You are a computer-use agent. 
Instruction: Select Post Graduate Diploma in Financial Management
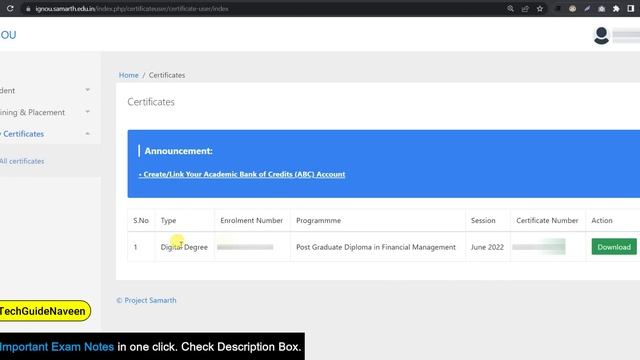click(x=376, y=247)
